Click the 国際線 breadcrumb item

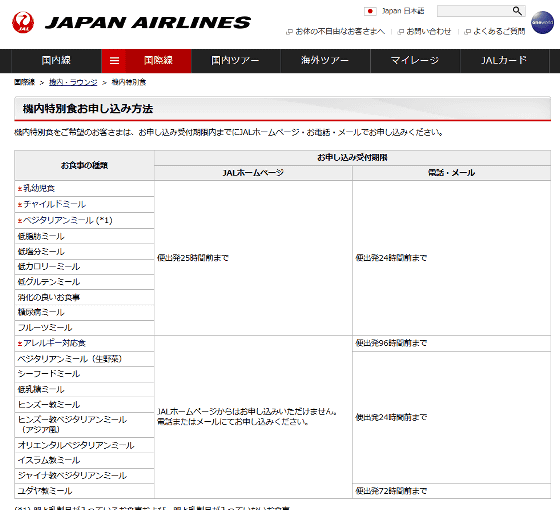24,82
